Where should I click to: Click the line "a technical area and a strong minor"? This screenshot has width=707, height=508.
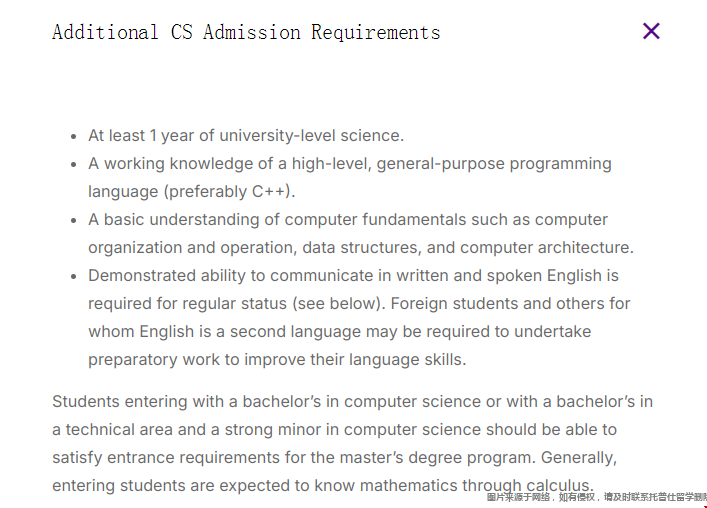tap(335, 429)
